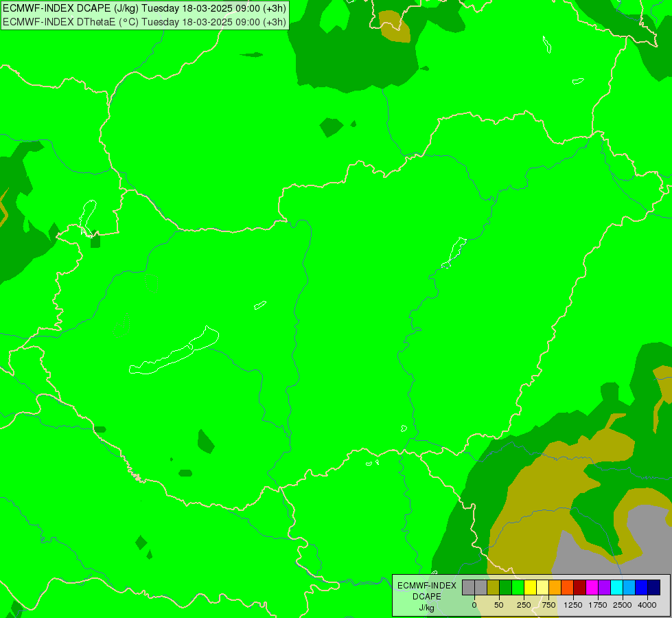Select the cyan legend swatch before 2500
This screenshot has height=618, width=672.
[617, 588]
